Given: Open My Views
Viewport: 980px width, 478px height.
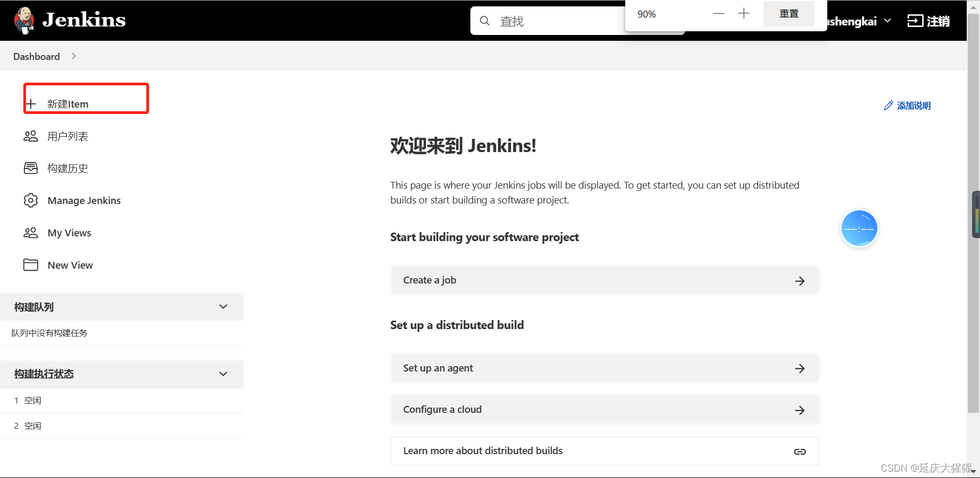Looking at the screenshot, I should pos(69,233).
